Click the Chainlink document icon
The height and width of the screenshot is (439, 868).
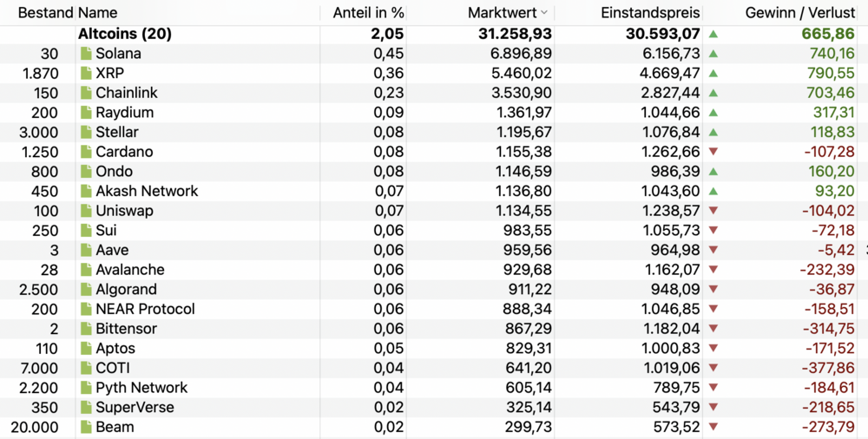click(x=86, y=93)
